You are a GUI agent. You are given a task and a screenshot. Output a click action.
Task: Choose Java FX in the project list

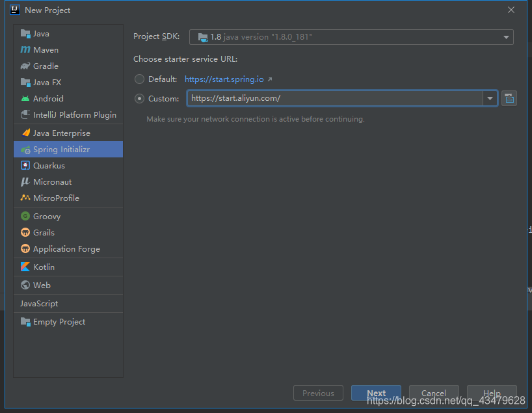[x=68, y=83]
